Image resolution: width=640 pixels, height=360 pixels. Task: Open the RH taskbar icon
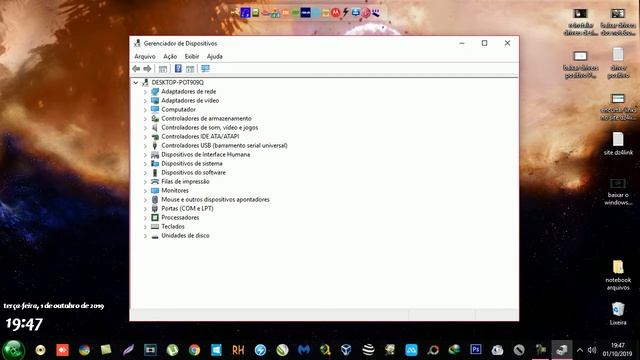(238, 350)
